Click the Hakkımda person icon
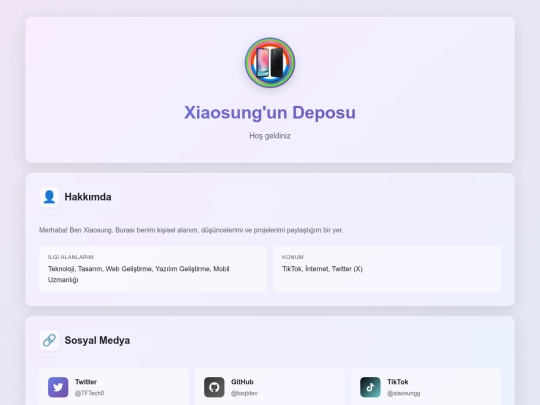The height and width of the screenshot is (405, 540). 49,197
